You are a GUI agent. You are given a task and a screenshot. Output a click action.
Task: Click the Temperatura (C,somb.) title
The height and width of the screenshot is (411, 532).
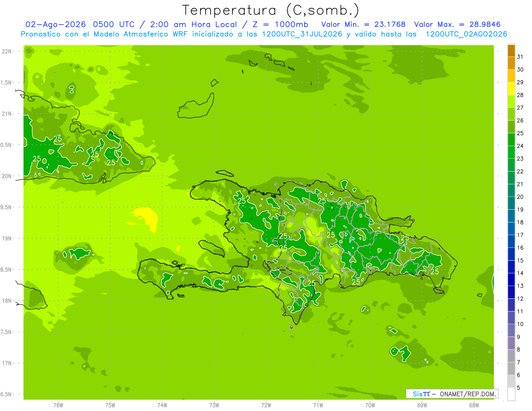271,10
